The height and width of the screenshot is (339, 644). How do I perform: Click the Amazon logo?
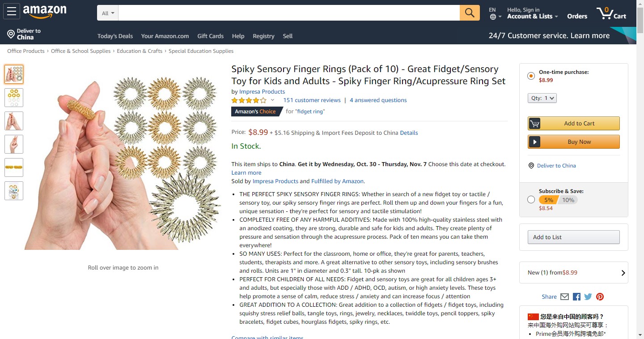tap(45, 12)
